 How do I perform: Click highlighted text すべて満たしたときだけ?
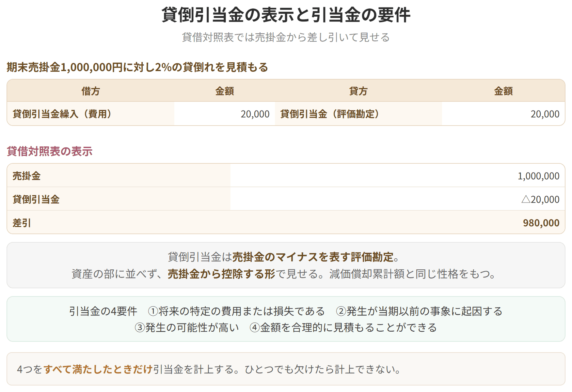pos(98,369)
